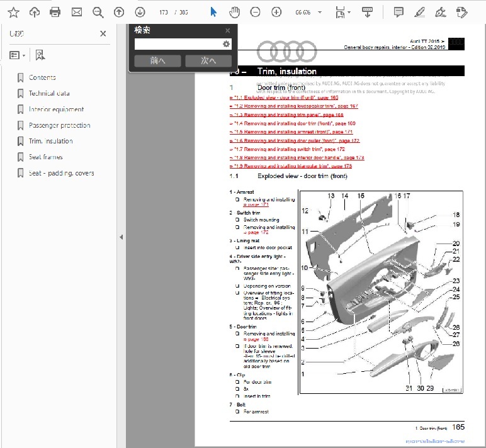The height and width of the screenshot is (448, 486).
Task: Open the Interior equipment bookmark
Action: click(56, 109)
